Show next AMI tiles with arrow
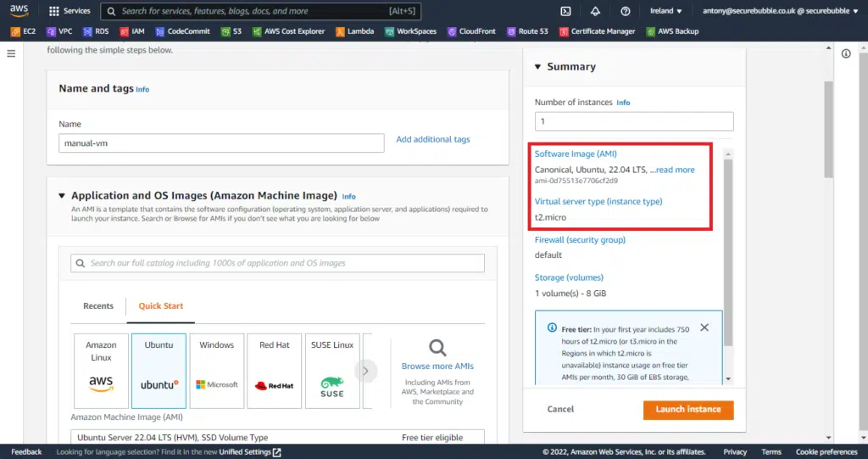The height and width of the screenshot is (459, 868). pos(365,371)
